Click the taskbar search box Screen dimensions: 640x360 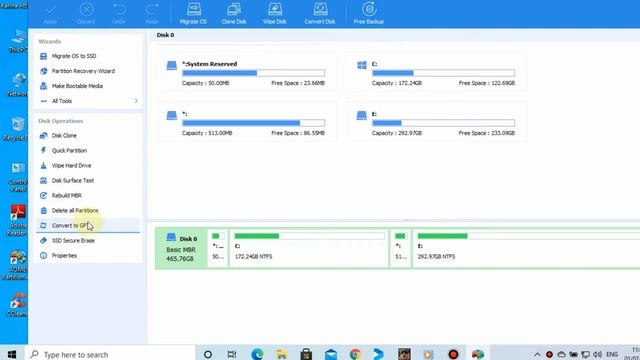(110, 353)
